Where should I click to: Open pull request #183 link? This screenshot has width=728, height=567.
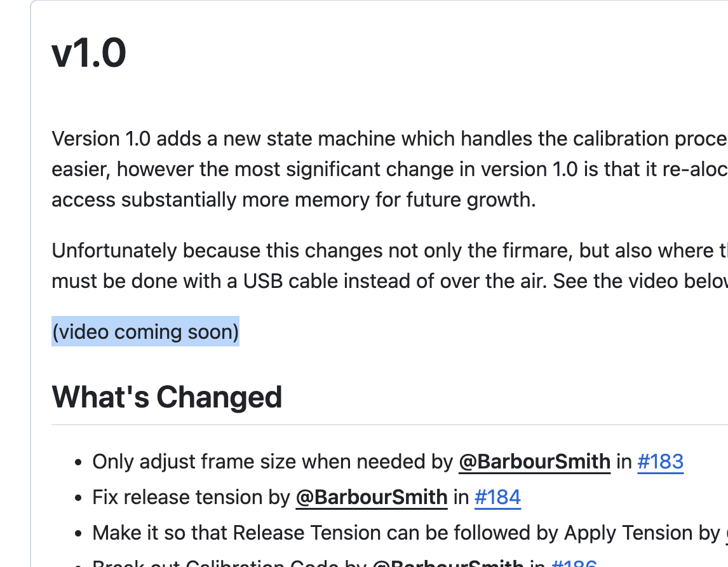click(660, 461)
